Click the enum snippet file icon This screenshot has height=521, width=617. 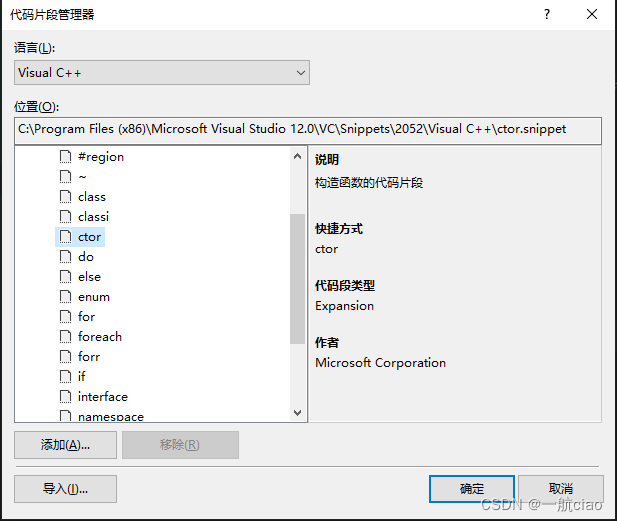click(65, 297)
